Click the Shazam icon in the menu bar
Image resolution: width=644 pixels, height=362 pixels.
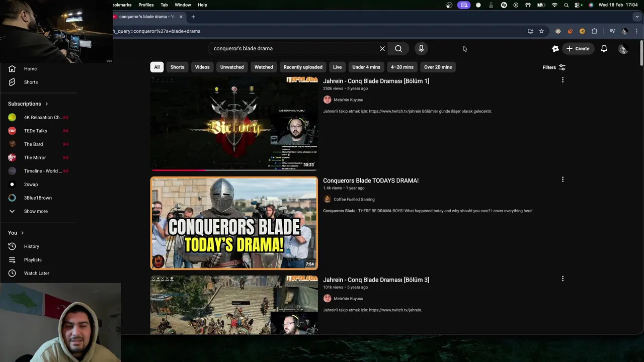[504, 5]
